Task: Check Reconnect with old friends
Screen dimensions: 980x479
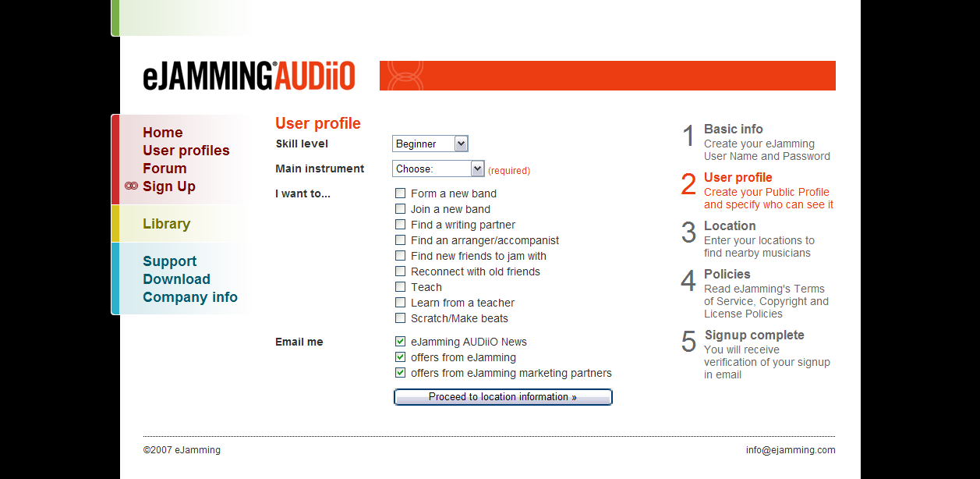Action: pyautogui.click(x=400, y=271)
